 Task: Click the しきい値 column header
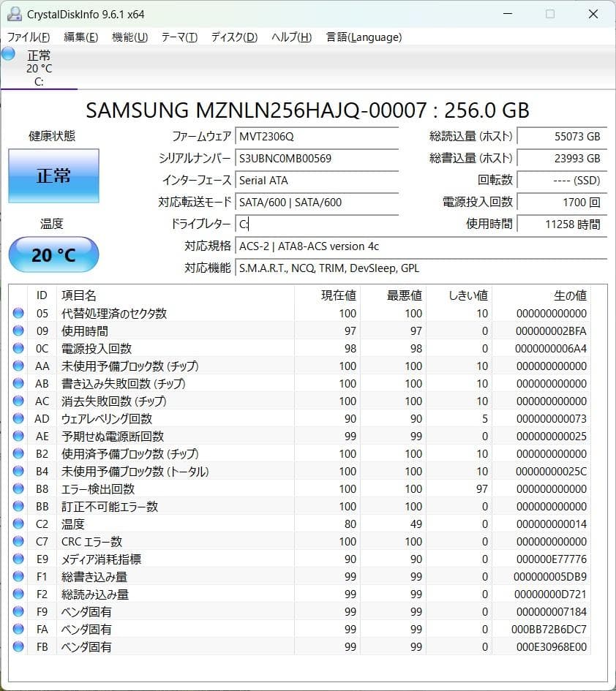(459, 295)
